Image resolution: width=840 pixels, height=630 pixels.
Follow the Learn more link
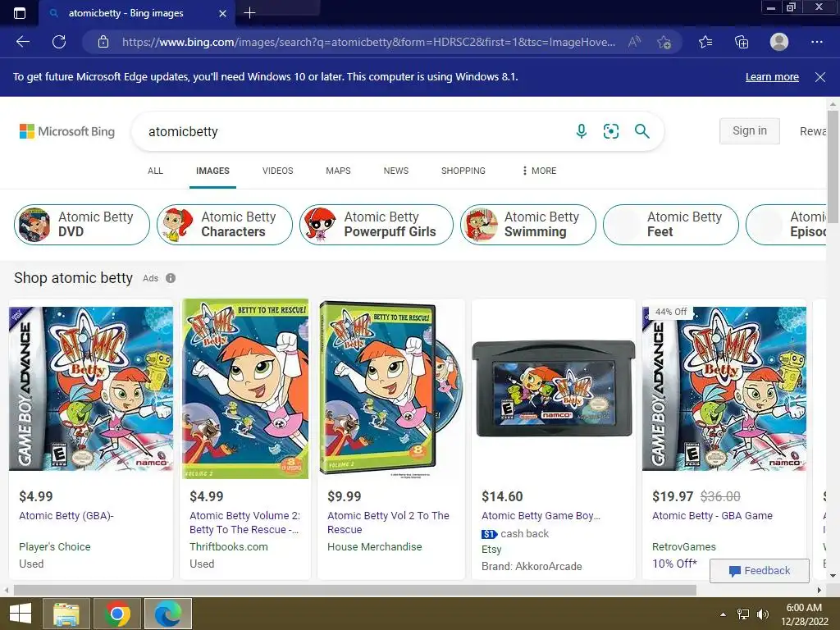[772, 76]
